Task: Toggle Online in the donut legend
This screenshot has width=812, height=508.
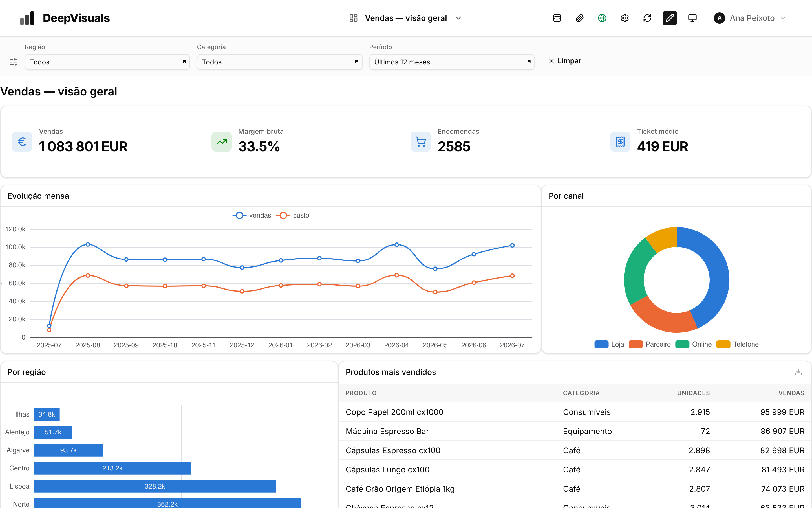Action: point(693,344)
